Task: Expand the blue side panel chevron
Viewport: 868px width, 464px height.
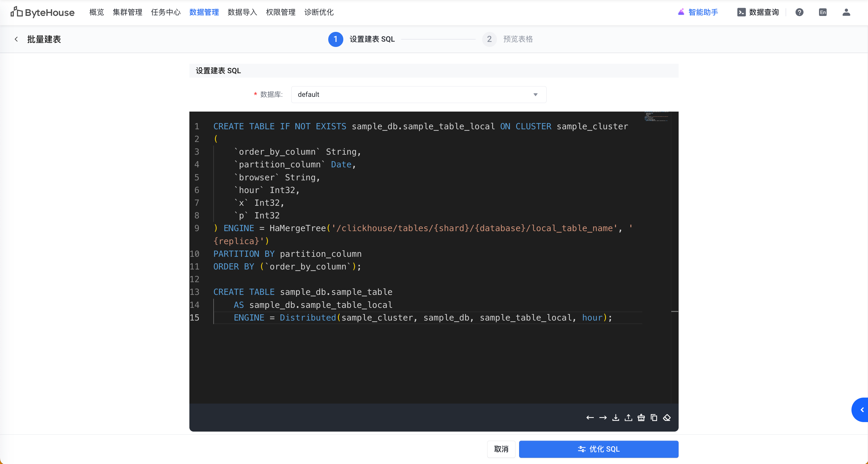Action: coord(862,410)
